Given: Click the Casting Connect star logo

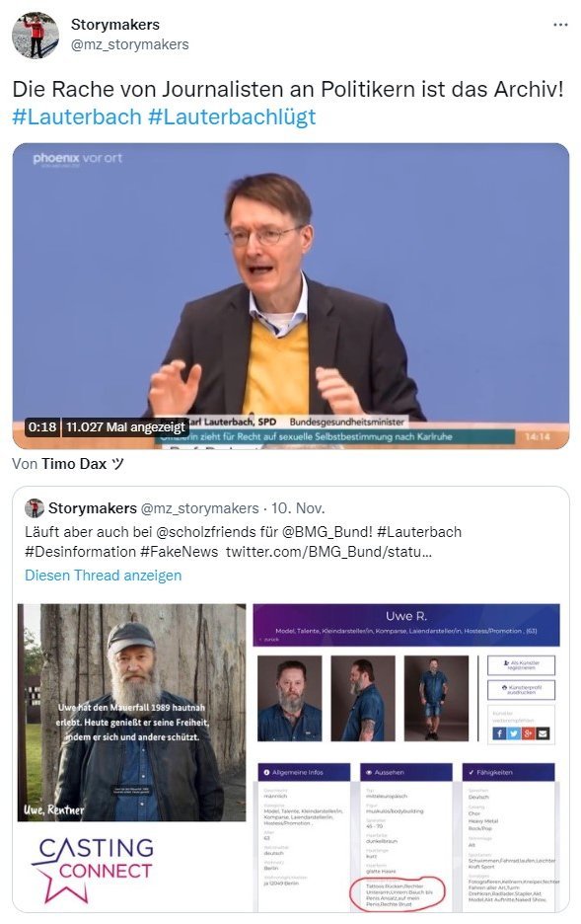Looking at the screenshot, I should (93, 870).
